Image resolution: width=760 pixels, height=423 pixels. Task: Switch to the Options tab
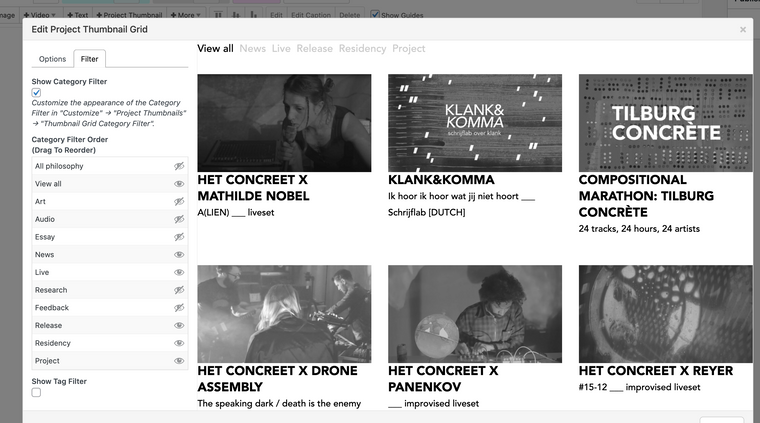(x=52, y=59)
